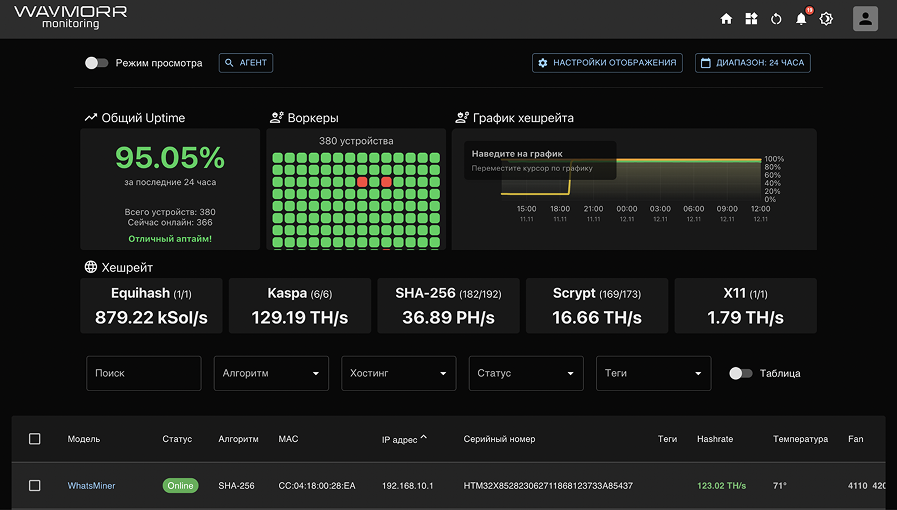Enable the Режим просмотра switch
Screen dimensions: 897x510
96,63
